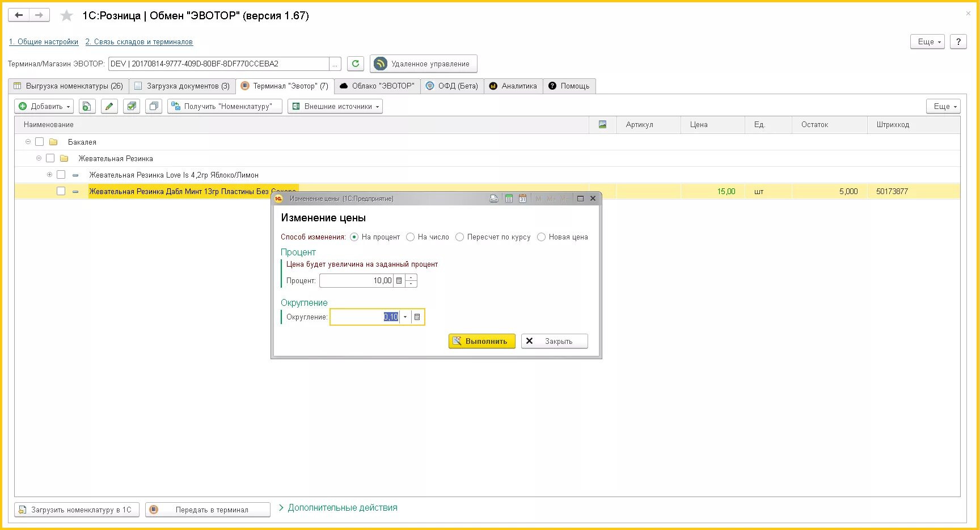The width and height of the screenshot is (980, 530).
Task: Open calculator for the Округление field
Action: pyautogui.click(x=417, y=317)
